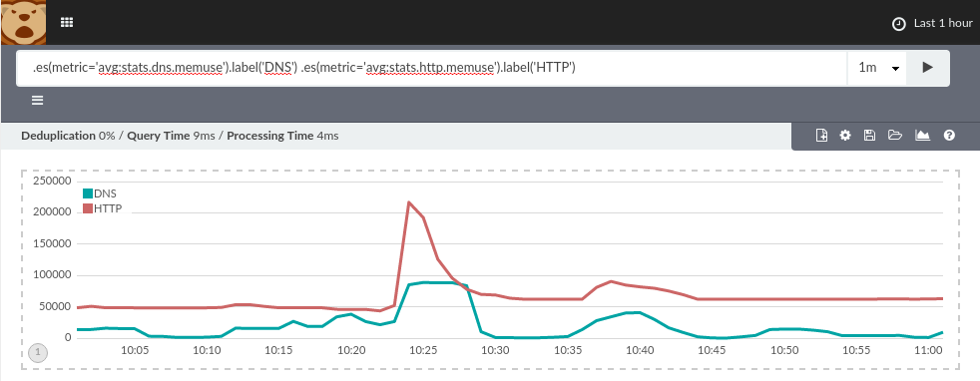Image resolution: width=980 pixels, height=381 pixels.
Task: Open the Last 1 hour time picker
Action: tap(932, 23)
